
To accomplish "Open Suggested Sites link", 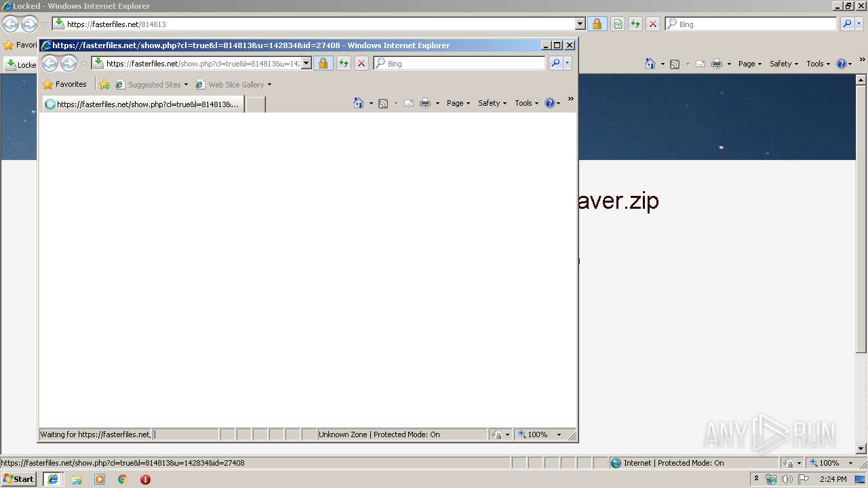I will [x=151, y=85].
